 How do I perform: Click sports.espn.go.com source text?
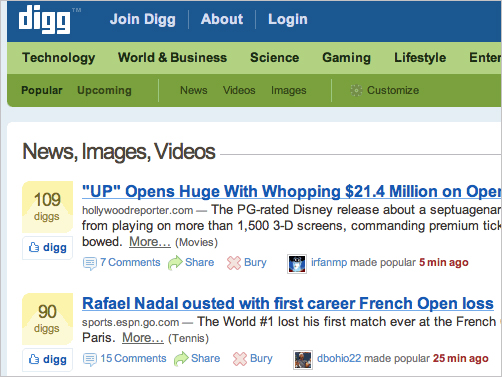tap(131, 322)
